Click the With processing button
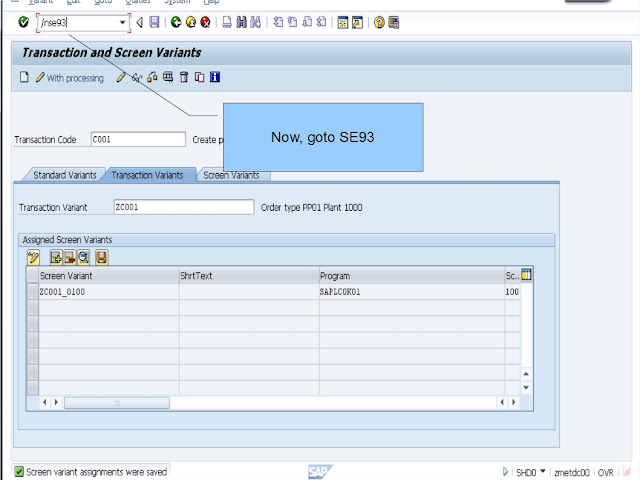 [70, 78]
